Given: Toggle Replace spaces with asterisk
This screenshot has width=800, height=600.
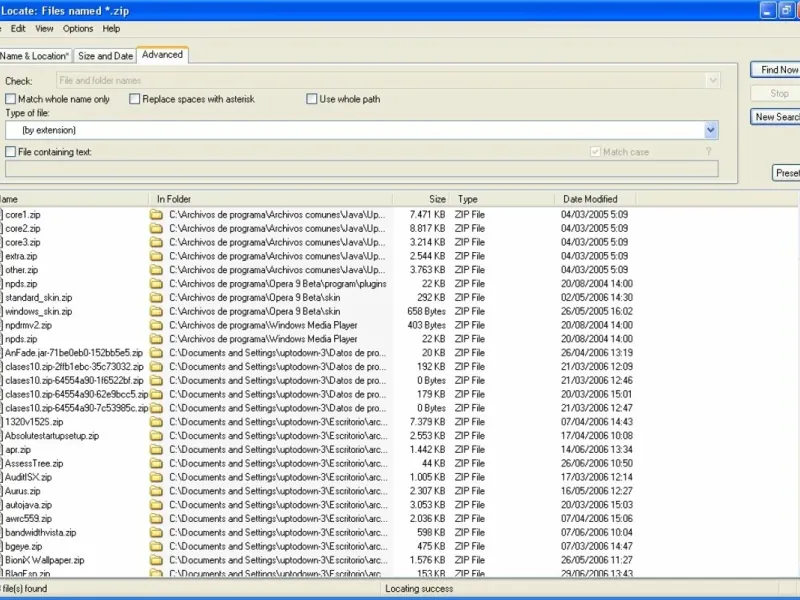Looking at the screenshot, I should (x=135, y=99).
